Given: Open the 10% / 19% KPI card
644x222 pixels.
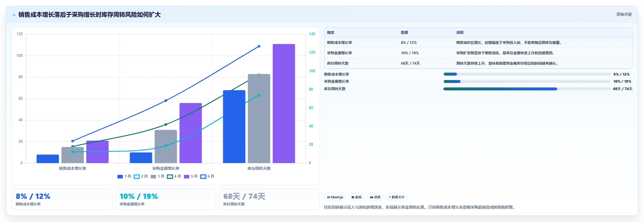Looking at the screenshot, I should tap(166, 199).
